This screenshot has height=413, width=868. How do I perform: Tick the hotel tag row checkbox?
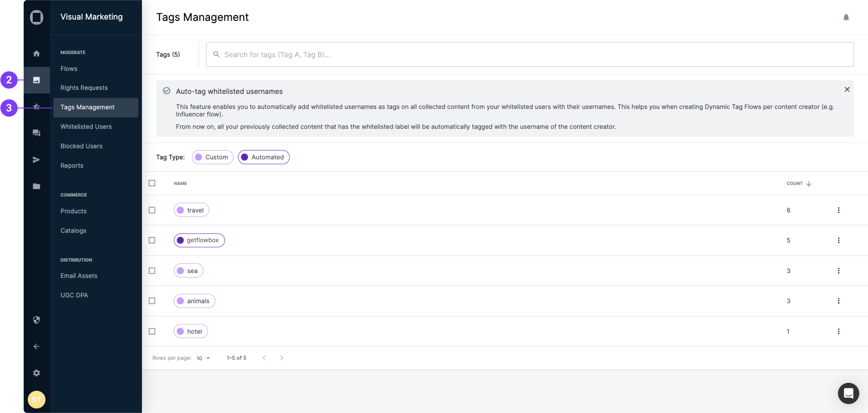pyautogui.click(x=152, y=331)
